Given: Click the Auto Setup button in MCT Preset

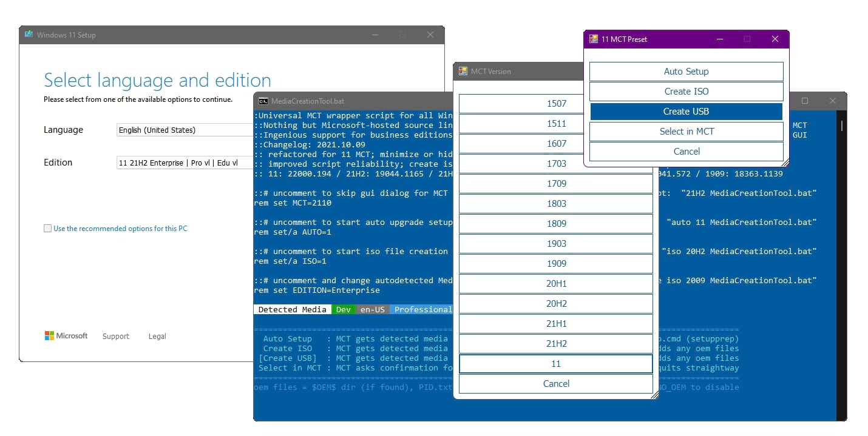Looking at the screenshot, I should click(x=686, y=72).
